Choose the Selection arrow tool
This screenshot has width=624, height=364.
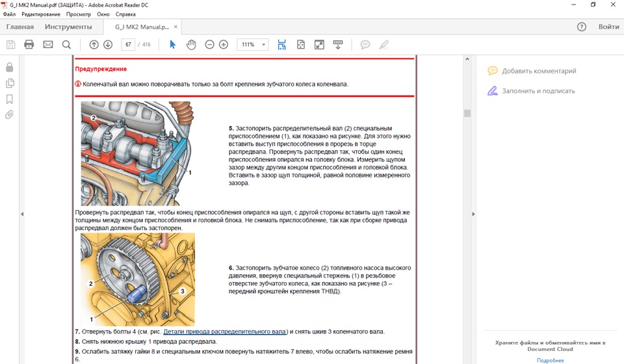coord(172,45)
